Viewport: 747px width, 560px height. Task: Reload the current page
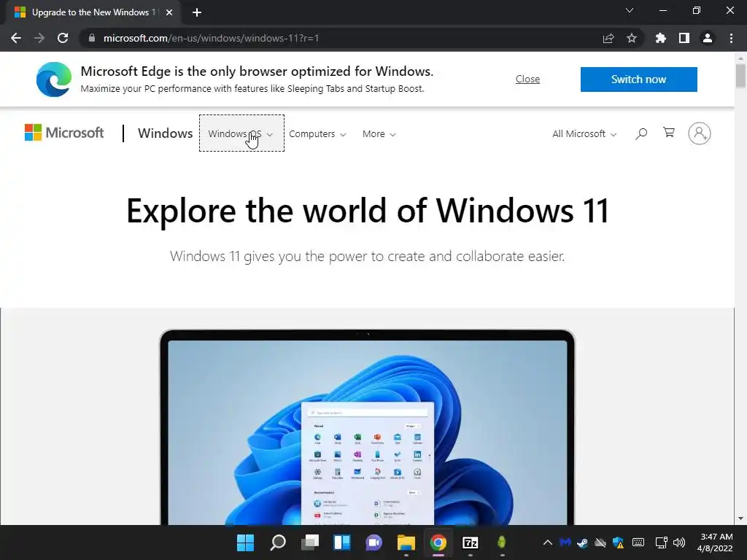click(x=63, y=38)
